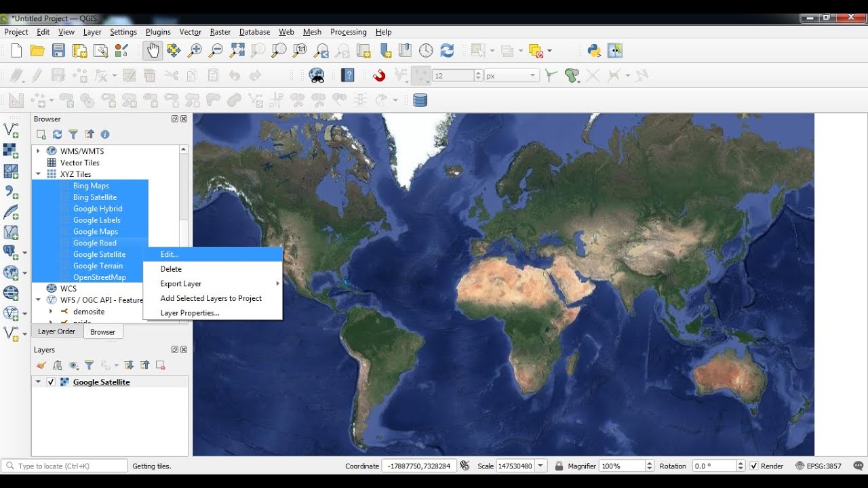Click the Add Vector Layer sidebar icon

pos(11,130)
